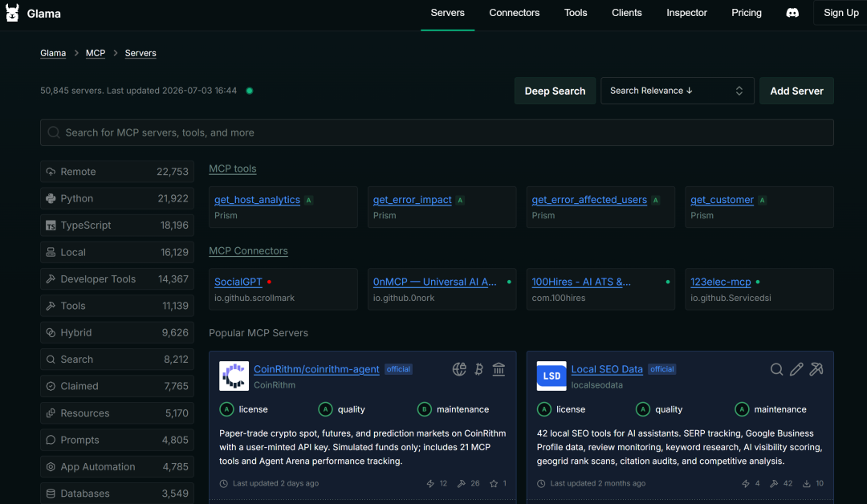
Task: Click the Databases cylinder icon
Action: pyautogui.click(x=51, y=494)
